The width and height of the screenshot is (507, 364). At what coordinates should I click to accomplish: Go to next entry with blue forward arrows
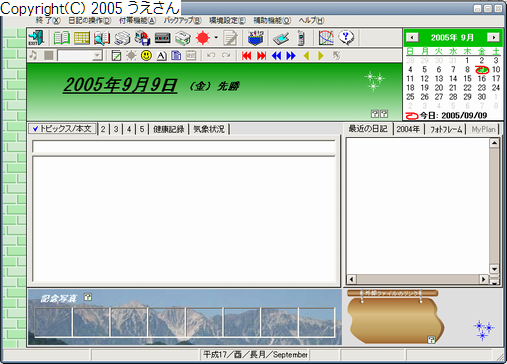291,56
